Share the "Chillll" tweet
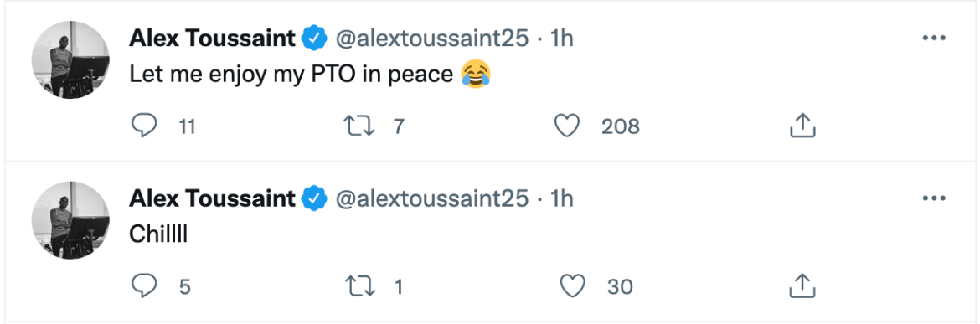The image size is (980, 324). coord(803,286)
